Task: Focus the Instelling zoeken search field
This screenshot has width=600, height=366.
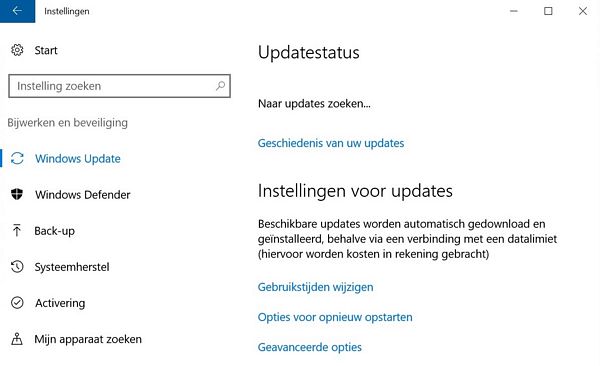Action: pyautogui.click(x=119, y=86)
